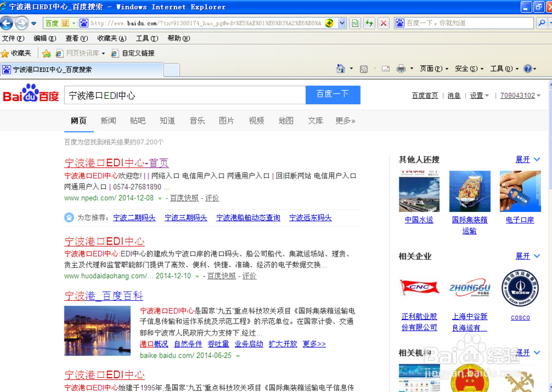The image size is (552, 392).
Task: Click the blue Help question mark icon
Action: tap(527, 68)
